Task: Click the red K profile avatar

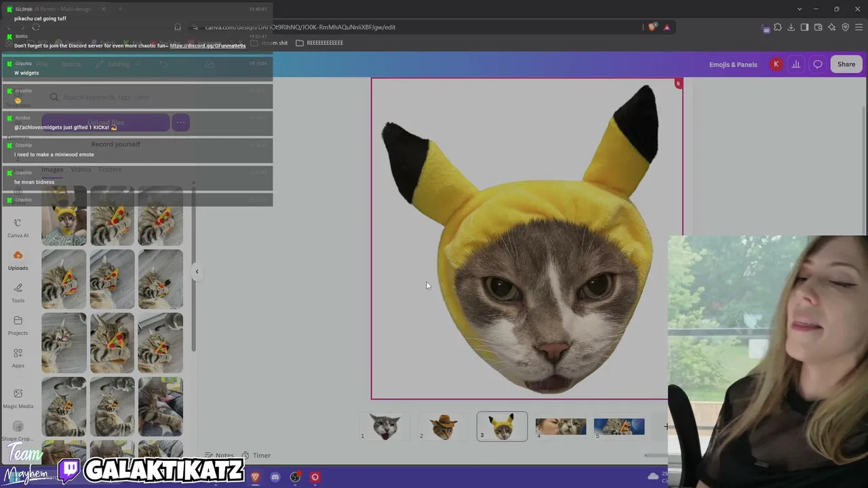Action: (776, 64)
